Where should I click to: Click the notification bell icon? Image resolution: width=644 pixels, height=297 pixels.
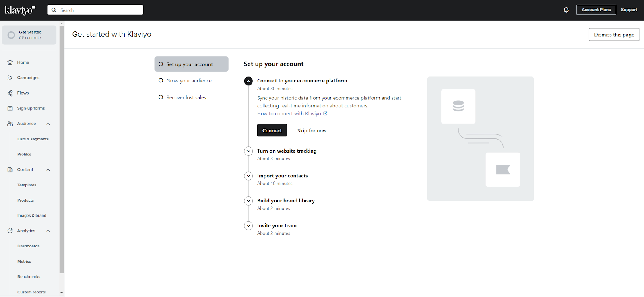click(x=566, y=10)
